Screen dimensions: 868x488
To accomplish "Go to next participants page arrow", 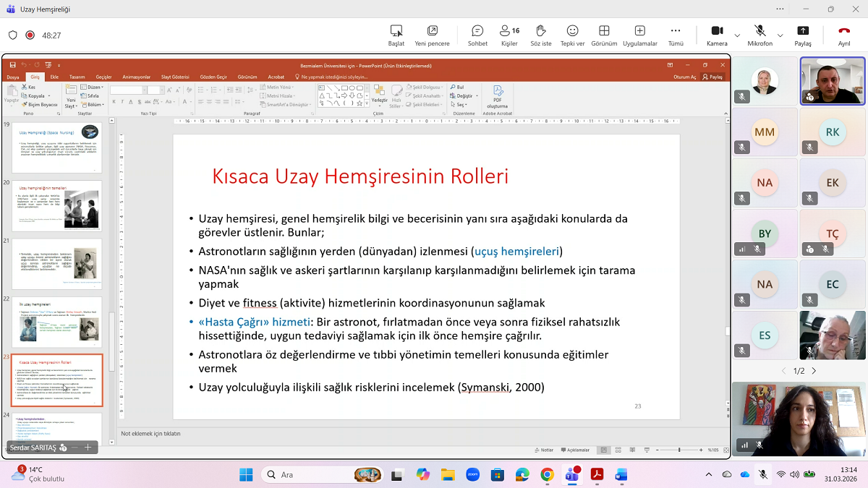I will (814, 371).
